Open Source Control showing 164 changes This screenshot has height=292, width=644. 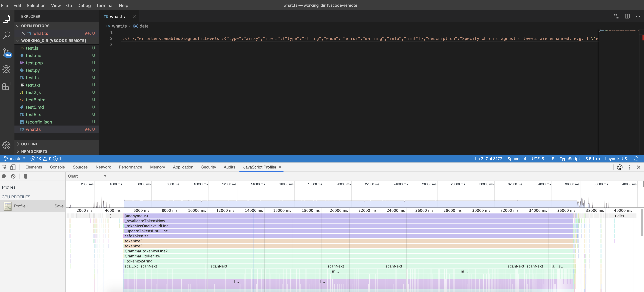point(6,53)
